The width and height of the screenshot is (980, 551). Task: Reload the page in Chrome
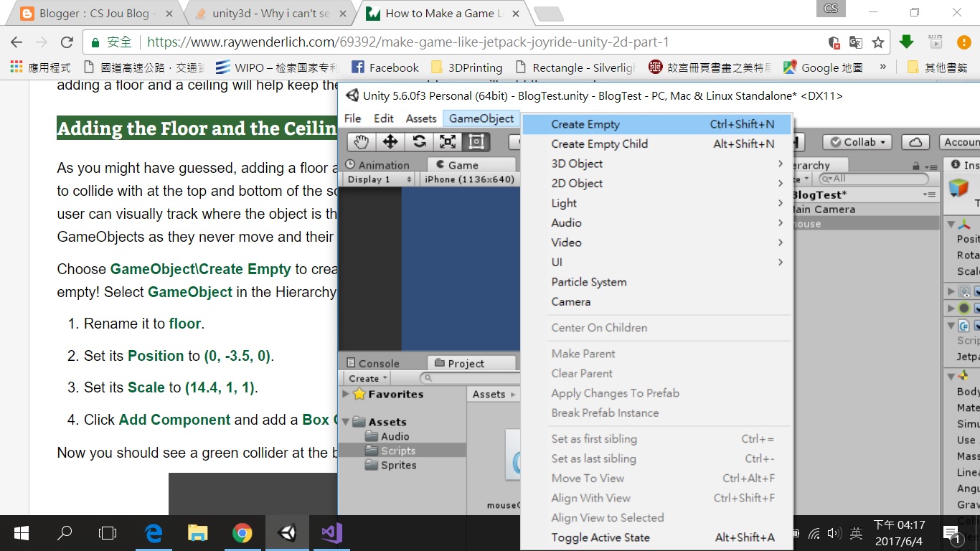click(67, 42)
